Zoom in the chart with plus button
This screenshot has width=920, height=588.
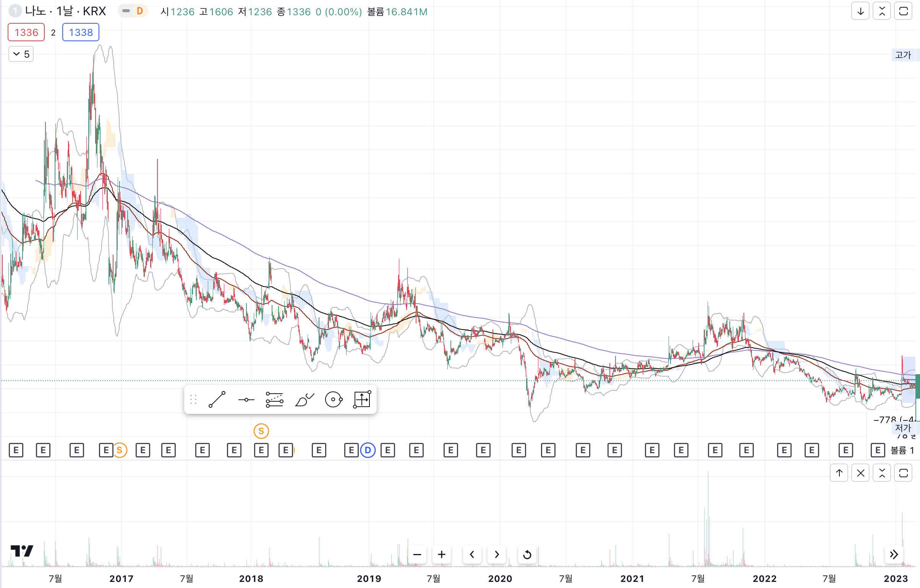pos(442,554)
